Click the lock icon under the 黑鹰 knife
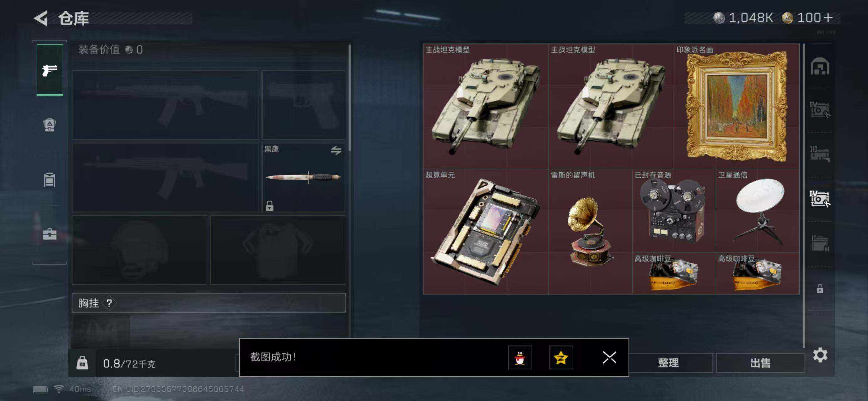Viewport: 868px width, 401px height. pos(269,206)
